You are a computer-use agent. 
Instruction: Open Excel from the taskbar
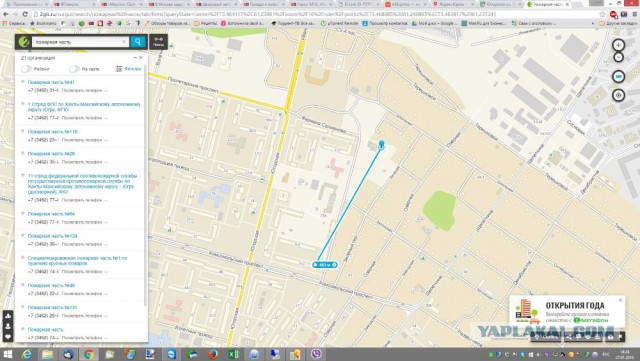(x=234, y=354)
